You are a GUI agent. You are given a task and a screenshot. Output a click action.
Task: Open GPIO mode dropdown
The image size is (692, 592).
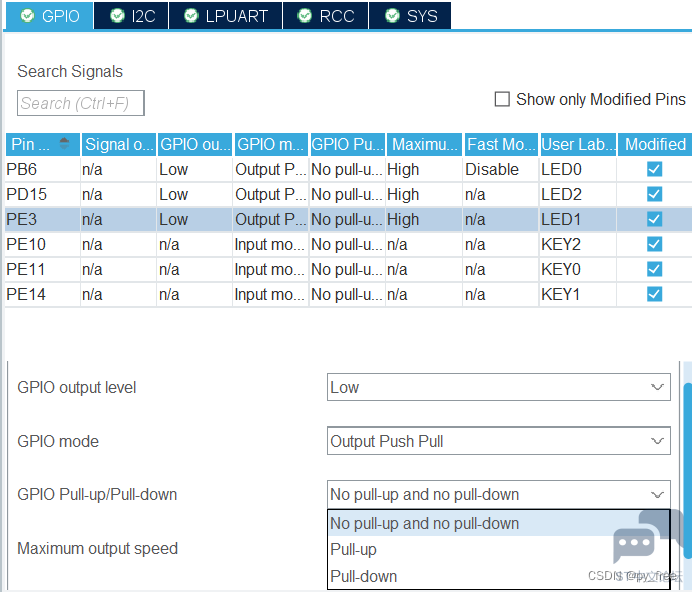click(499, 441)
